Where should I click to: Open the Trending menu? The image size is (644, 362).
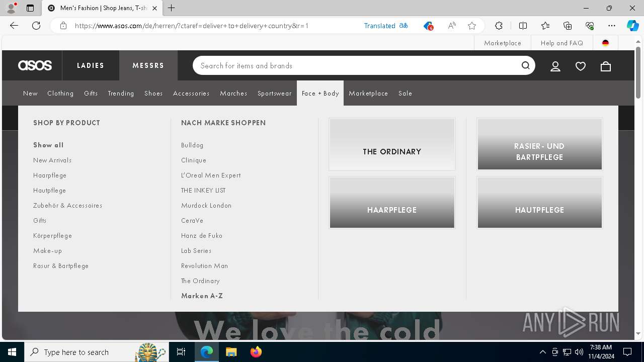[121, 93]
